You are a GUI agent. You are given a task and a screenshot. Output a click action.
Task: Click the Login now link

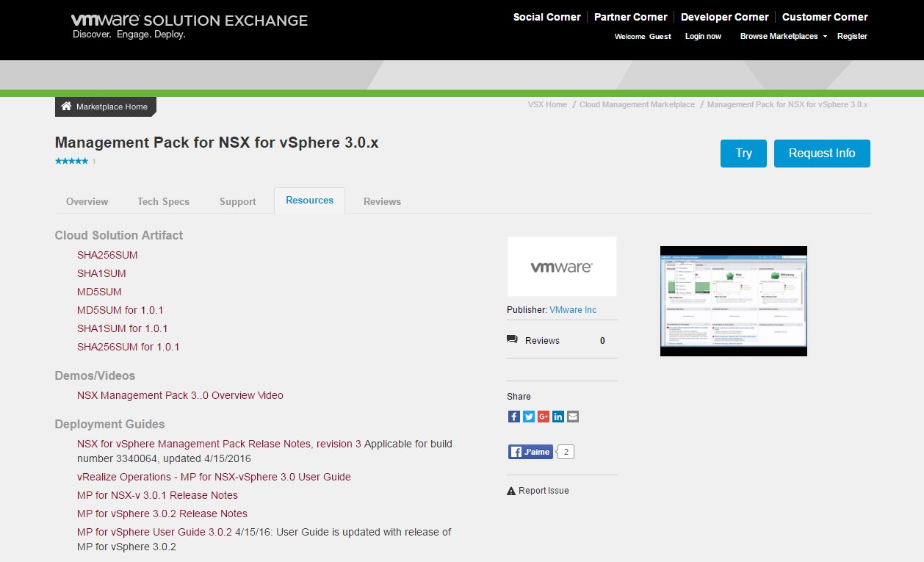(x=703, y=36)
